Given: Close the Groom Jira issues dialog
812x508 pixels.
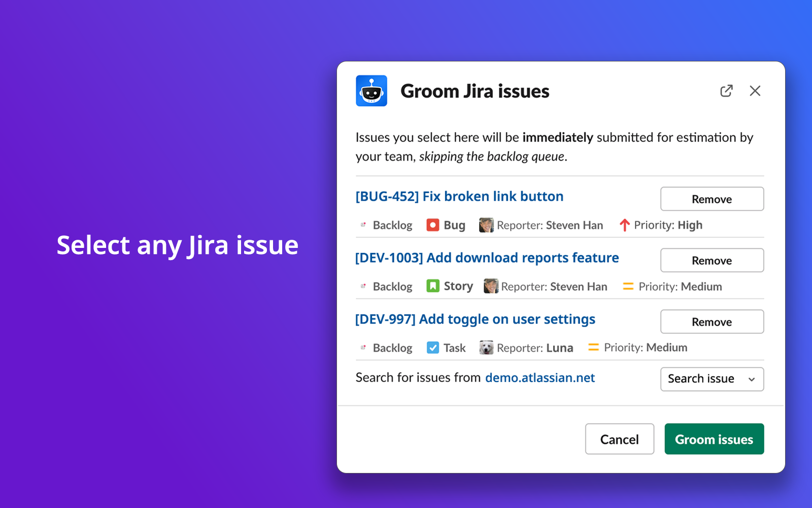Looking at the screenshot, I should [755, 91].
